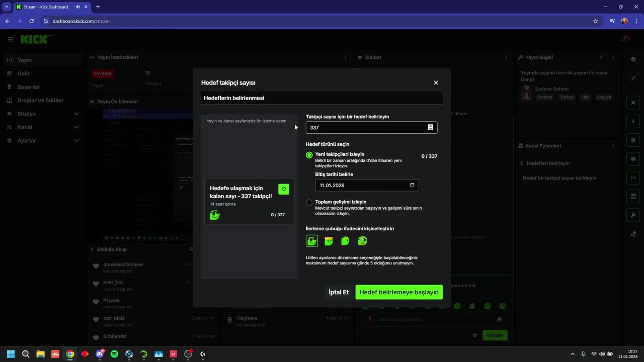Image resolution: width=644 pixels, height=362 pixels.
Task: Toggle the stream preview panel icon
Action: pos(633,103)
